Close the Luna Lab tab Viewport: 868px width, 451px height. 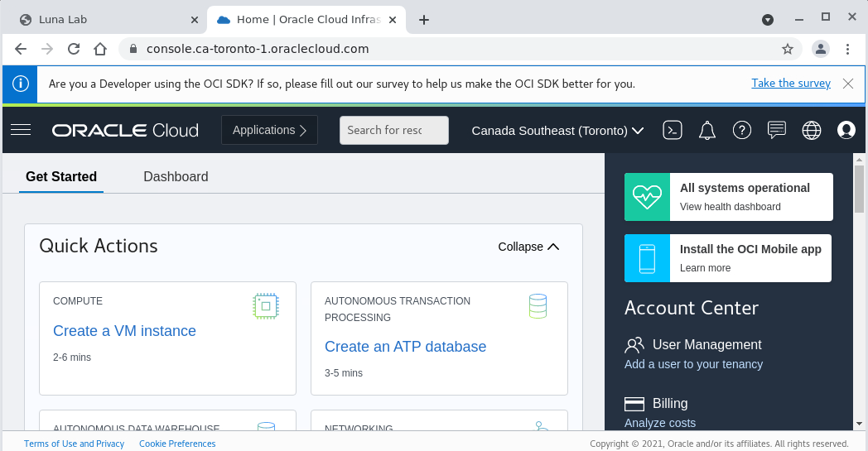(x=195, y=20)
